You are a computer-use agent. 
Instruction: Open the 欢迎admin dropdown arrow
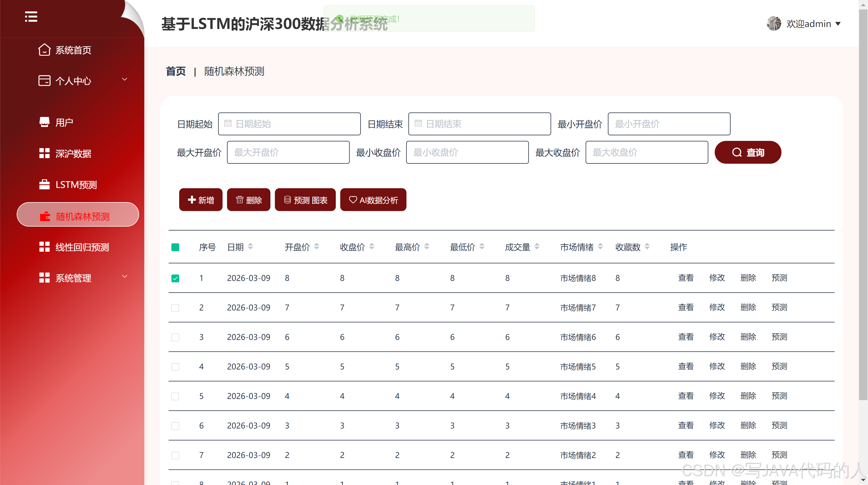click(x=838, y=24)
